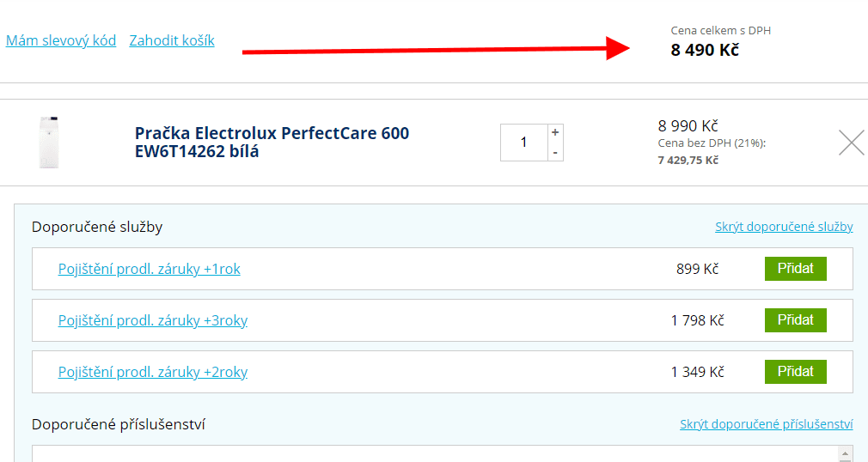The width and height of the screenshot is (868, 462).
Task: Click the item price 8 990 Kč
Action: click(x=688, y=125)
